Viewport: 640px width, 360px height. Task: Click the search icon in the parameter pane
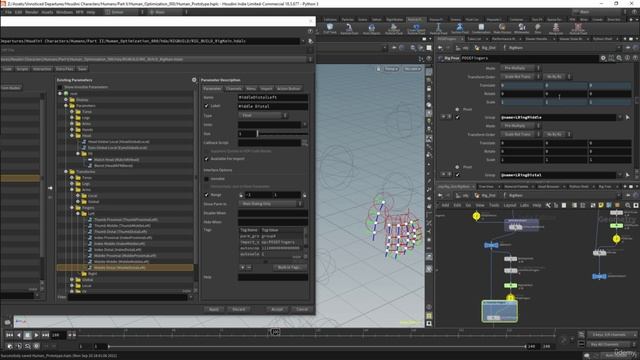point(619,58)
